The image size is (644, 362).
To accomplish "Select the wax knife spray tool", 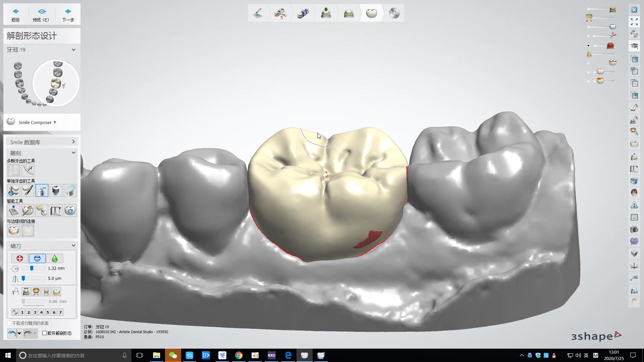I will 42,190.
